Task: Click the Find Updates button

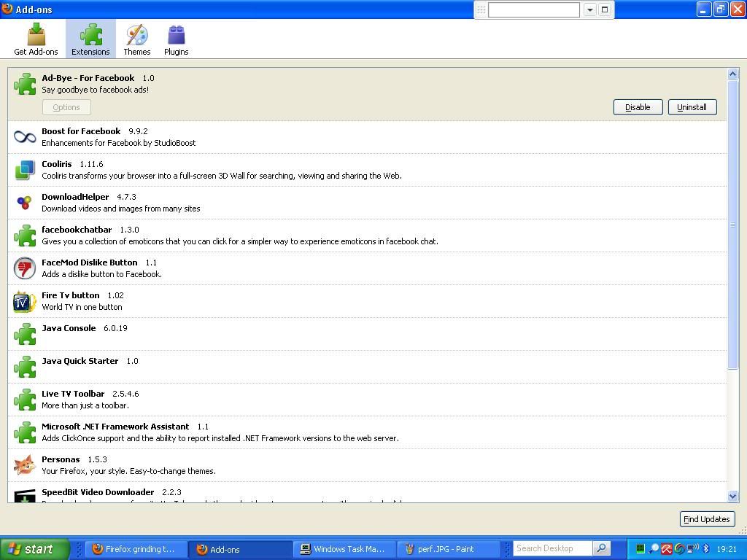Action: pyautogui.click(x=706, y=519)
